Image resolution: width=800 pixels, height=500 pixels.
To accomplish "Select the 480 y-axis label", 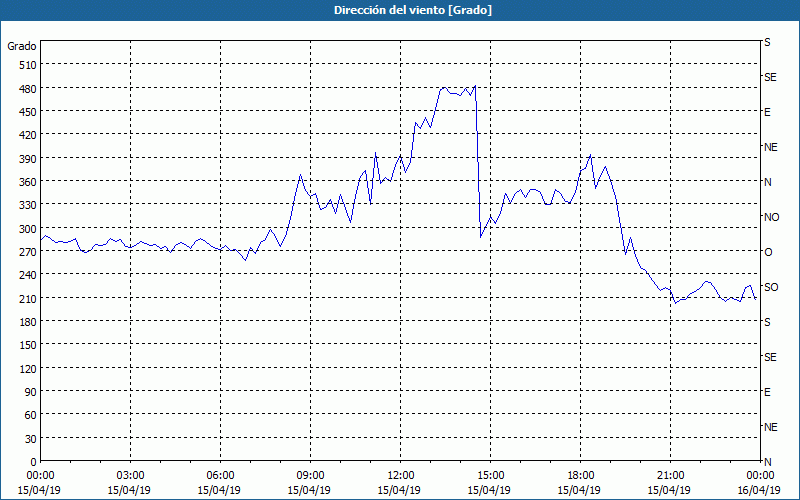I will pyautogui.click(x=29, y=89).
